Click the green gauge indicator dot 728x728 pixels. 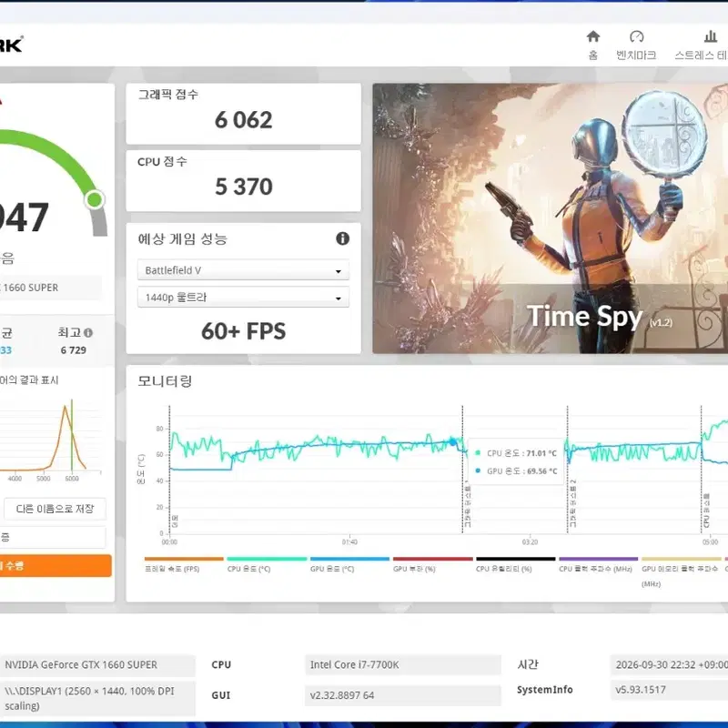click(95, 199)
